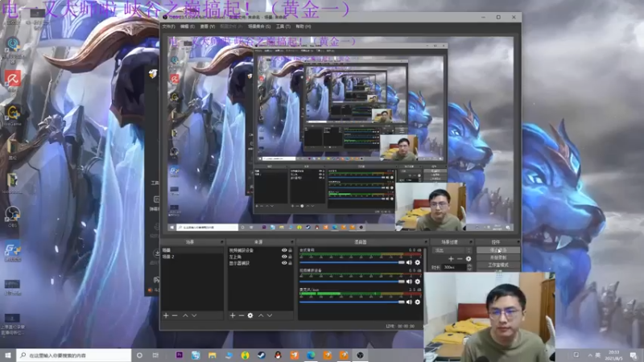
Task: Show hidden system tray icons
Action: tap(590, 355)
